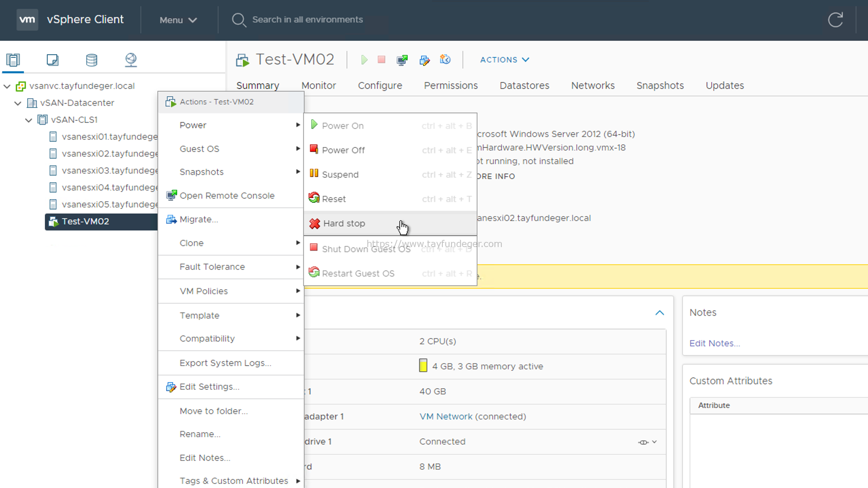Open the Storage inventory view icon
This screenshot has height=488, width=868.
click(92, 60)
